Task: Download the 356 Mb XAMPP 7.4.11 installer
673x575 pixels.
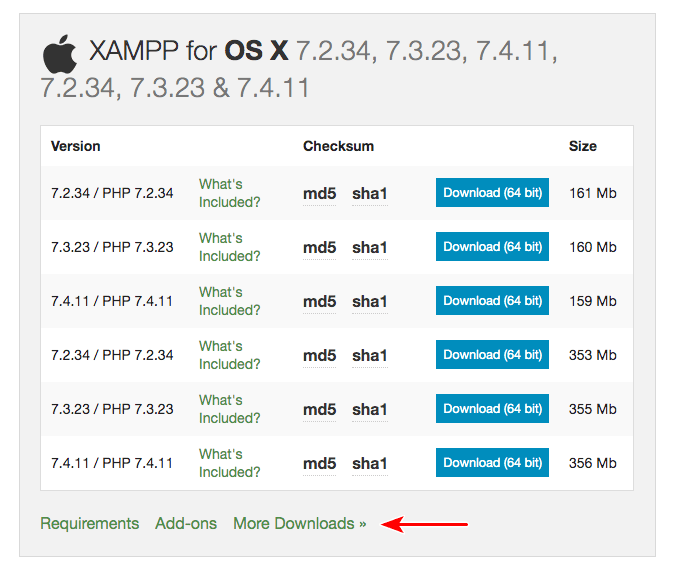Action: [x=492, y=463]
